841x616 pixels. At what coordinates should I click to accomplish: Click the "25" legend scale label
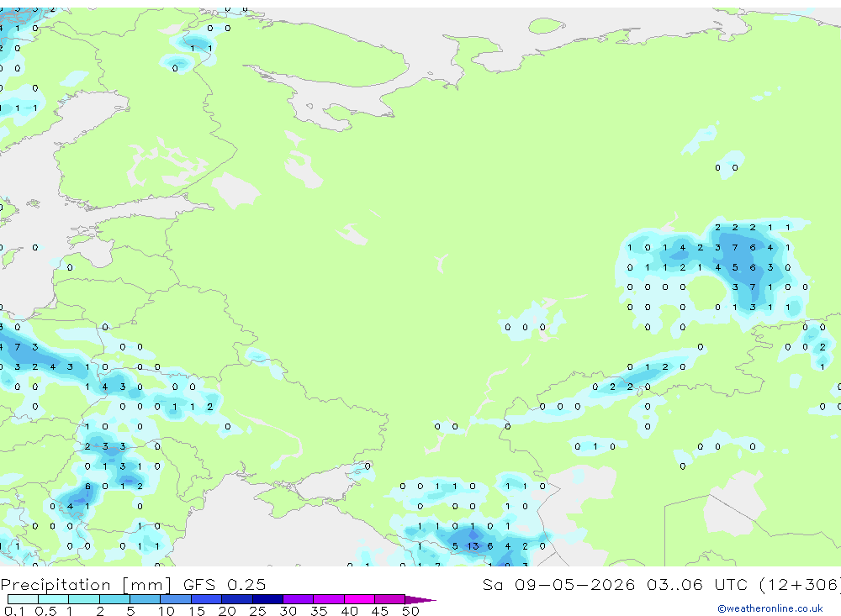tap(257, 611)
